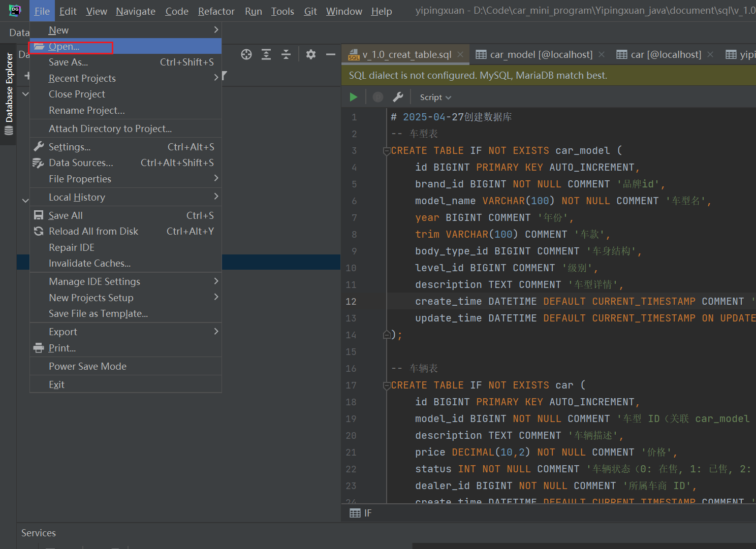Switch to the car_model [@localhost] tab
This screenshot has width=756, height=549.
pyautogui.click(x=541, y=54)
